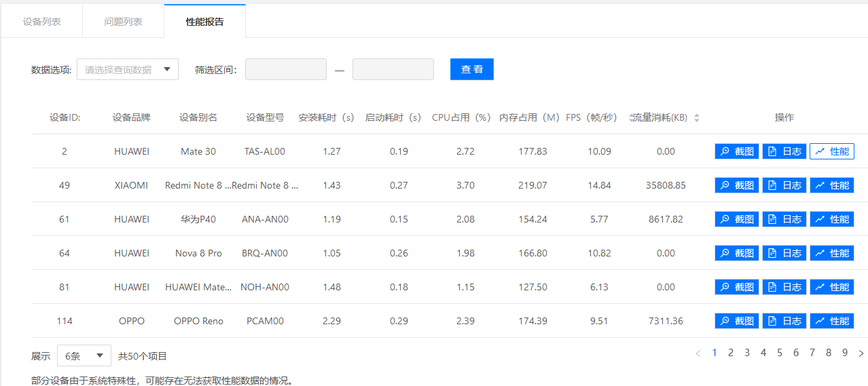868x386 pixels.
Task: Expand the 6条 page size selector
Action: tap(84, 355)
